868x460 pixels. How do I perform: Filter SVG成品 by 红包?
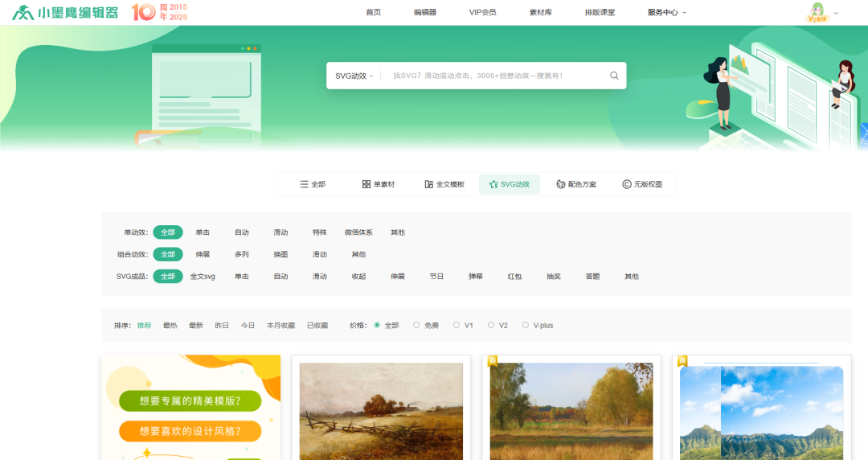[x=514, y=276]
